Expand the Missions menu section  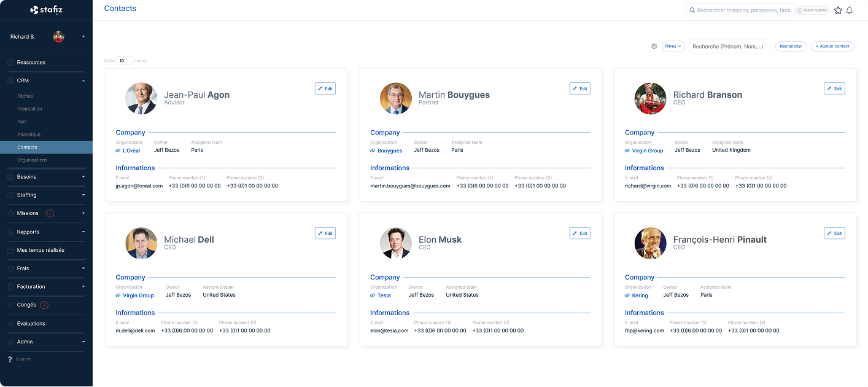coord(83,214)
